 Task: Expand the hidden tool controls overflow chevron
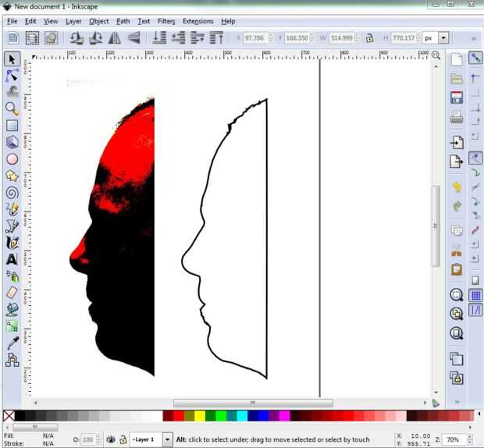(474, 38)
